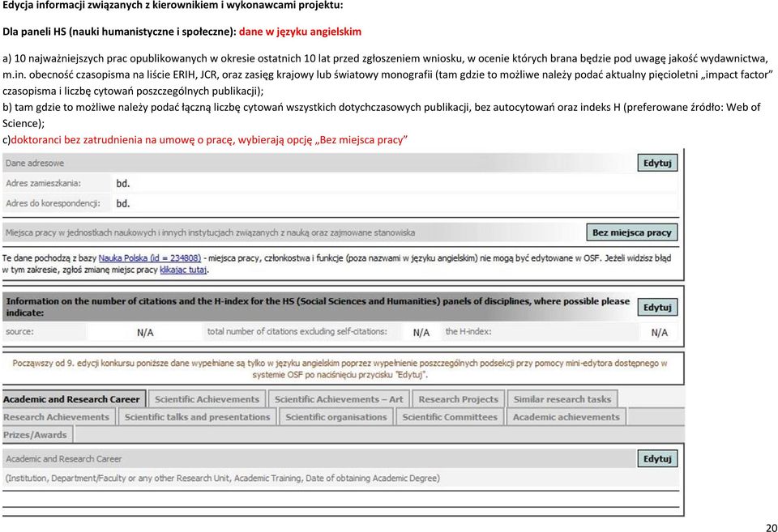The width and height of the screenshot is (778, 532).
Task: Click the 'Dane adresowe' header text
Action: pyautogui.click(x=35, y=163)
